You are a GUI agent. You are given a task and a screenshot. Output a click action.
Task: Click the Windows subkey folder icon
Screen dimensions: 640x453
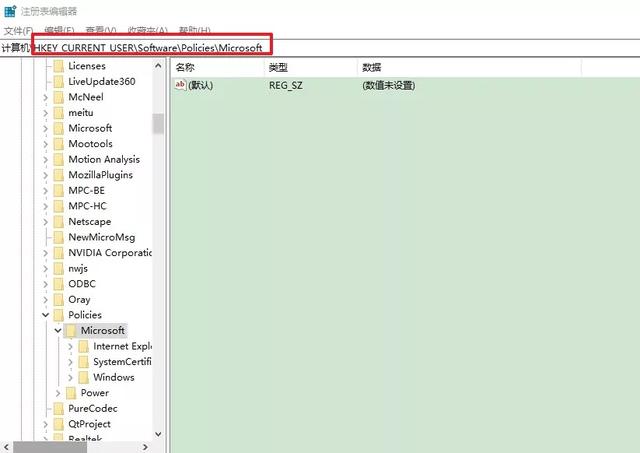point(84,378)
